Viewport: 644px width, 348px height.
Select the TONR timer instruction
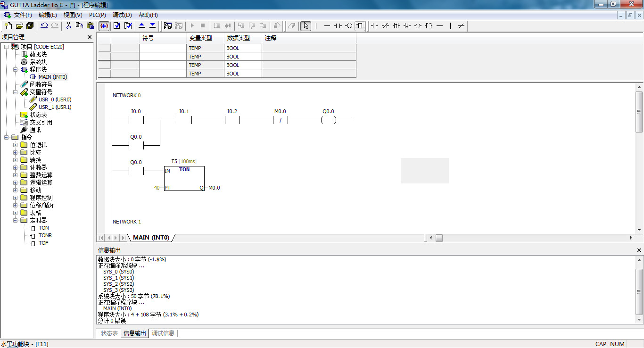pyautogui.click(x=45, y=235)
